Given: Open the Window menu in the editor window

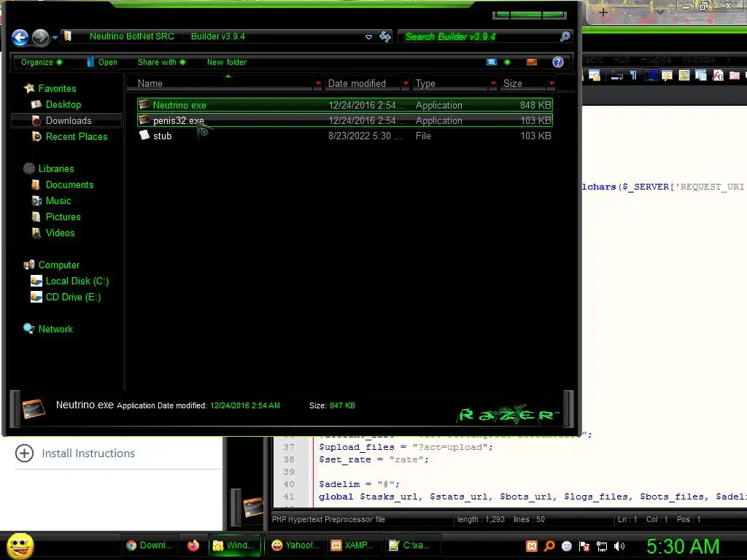Looking at the screenshot, I should [698, 60].
